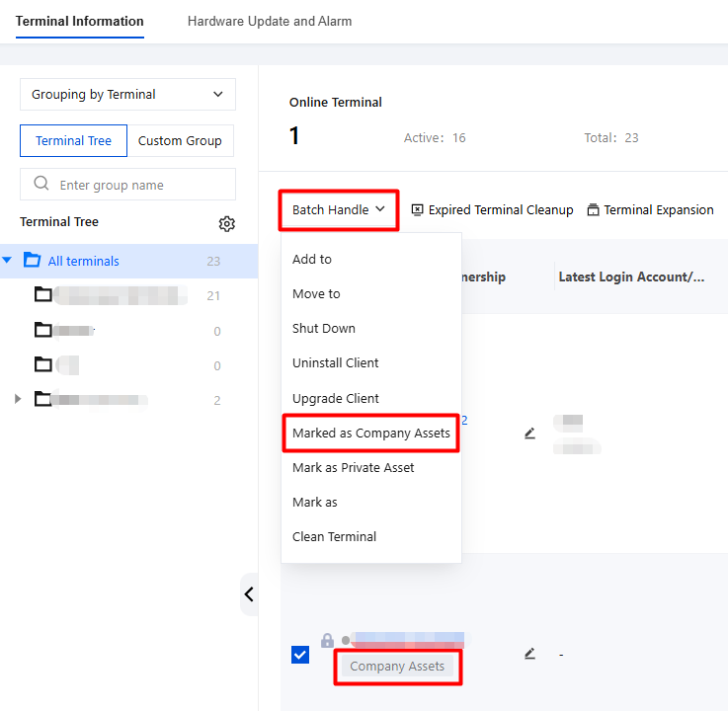This screenshot has height=711, width=728.
Task: Click the Expired Terminal Cleanup icon
Action: (418, 209)
